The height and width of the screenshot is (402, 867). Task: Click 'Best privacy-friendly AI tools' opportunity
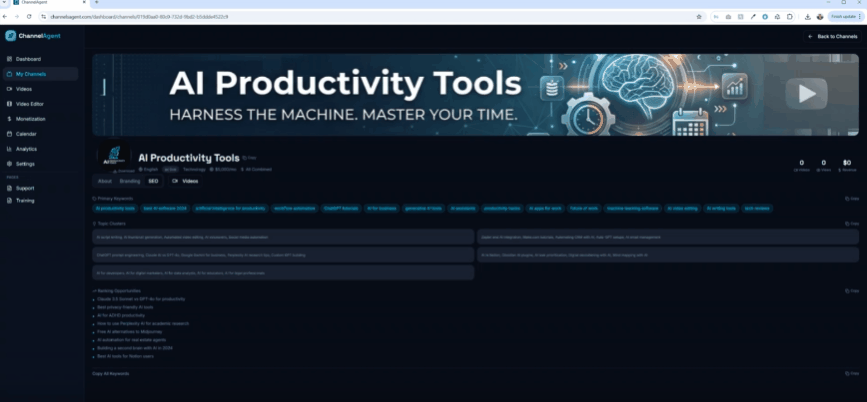tap(125, 307)
